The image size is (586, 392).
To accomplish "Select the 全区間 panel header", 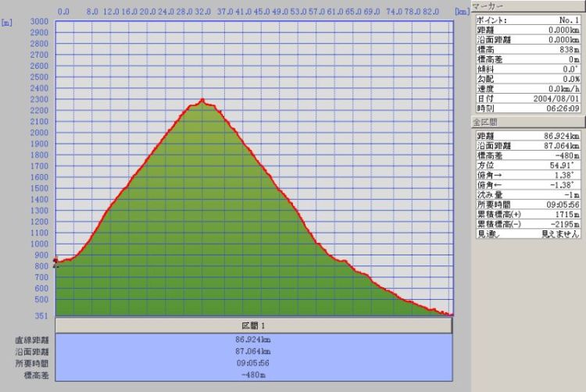I will click(528, 123).
